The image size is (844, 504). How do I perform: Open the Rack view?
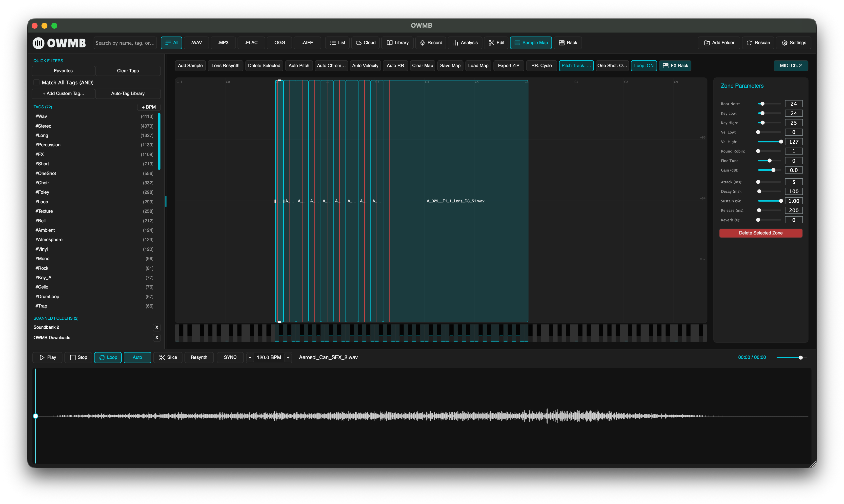pyautogui.click(x=568, y=43)
